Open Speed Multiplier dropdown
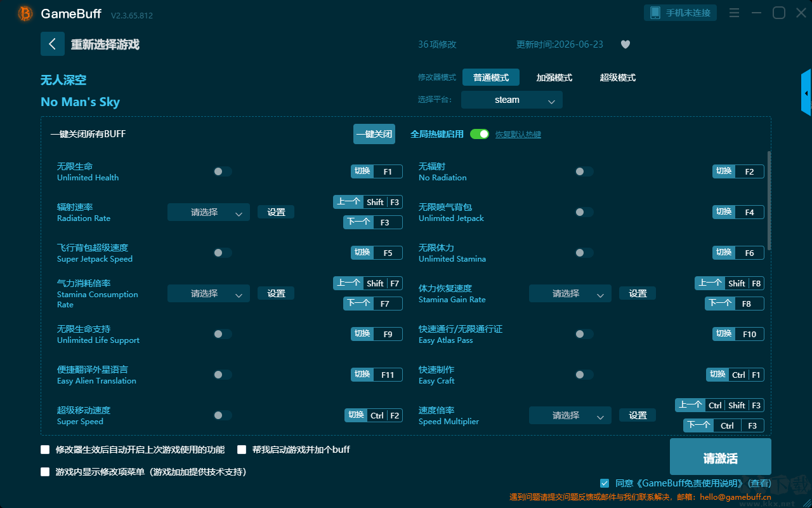812x508 pixels. point(570,415)
